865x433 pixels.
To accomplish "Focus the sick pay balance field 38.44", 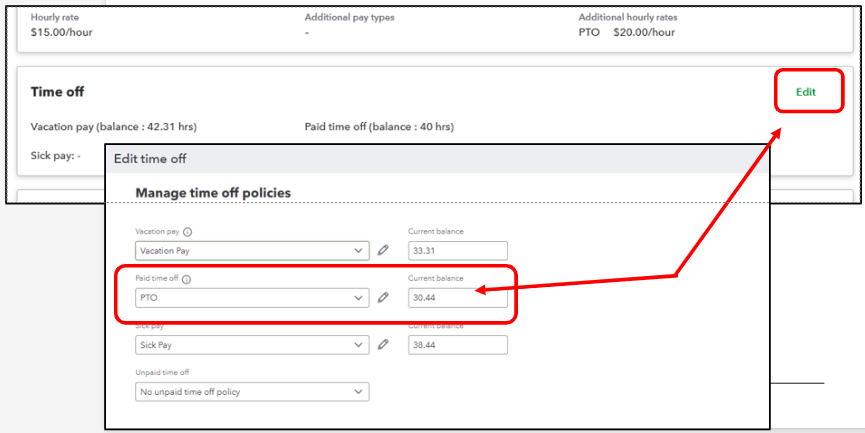I will point(457,345).
